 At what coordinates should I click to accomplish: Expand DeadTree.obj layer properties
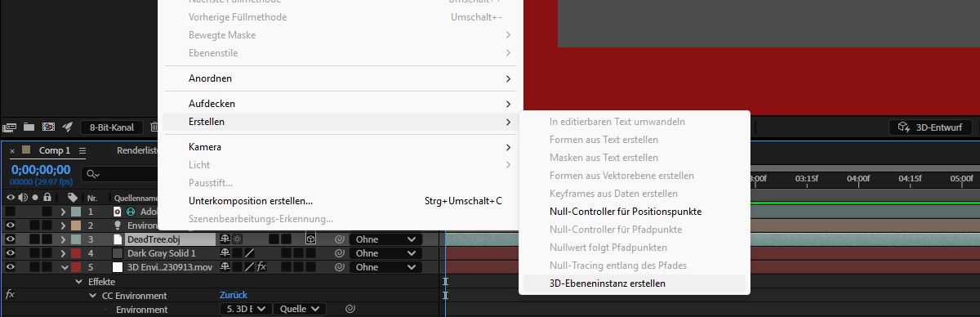(63, 239)
